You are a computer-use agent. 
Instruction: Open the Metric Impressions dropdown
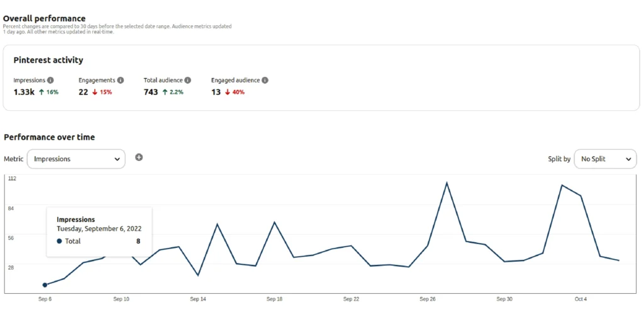(x=76, y=159)
